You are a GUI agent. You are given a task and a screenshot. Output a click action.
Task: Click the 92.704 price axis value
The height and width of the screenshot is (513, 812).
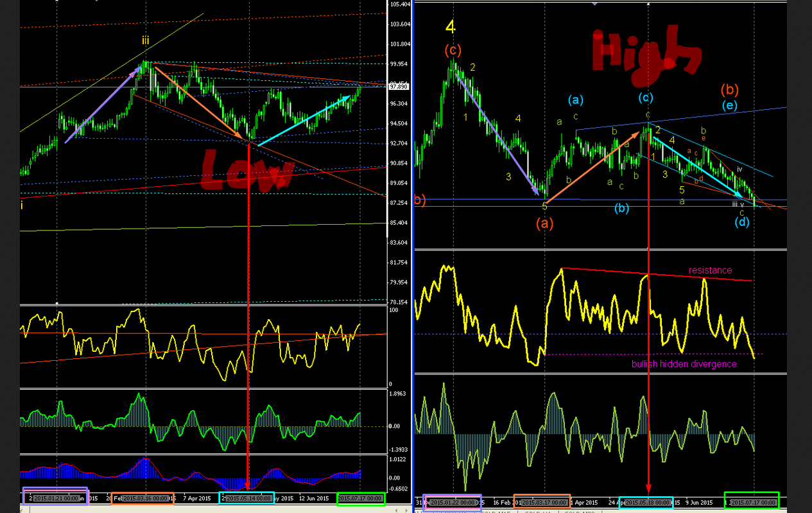point(400,143)
